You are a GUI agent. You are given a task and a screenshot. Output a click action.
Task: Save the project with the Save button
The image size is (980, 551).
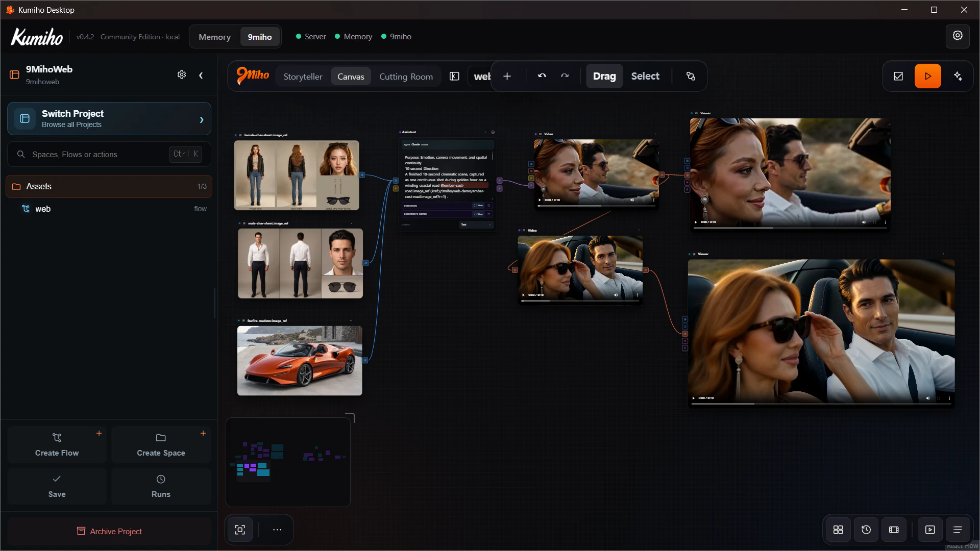click(x=57, y=486)
